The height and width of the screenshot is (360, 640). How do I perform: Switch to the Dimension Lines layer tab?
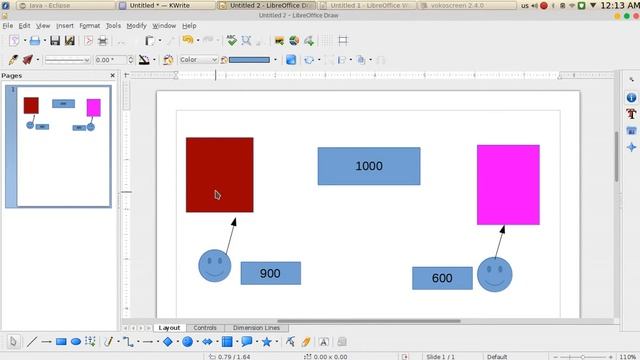256,328
